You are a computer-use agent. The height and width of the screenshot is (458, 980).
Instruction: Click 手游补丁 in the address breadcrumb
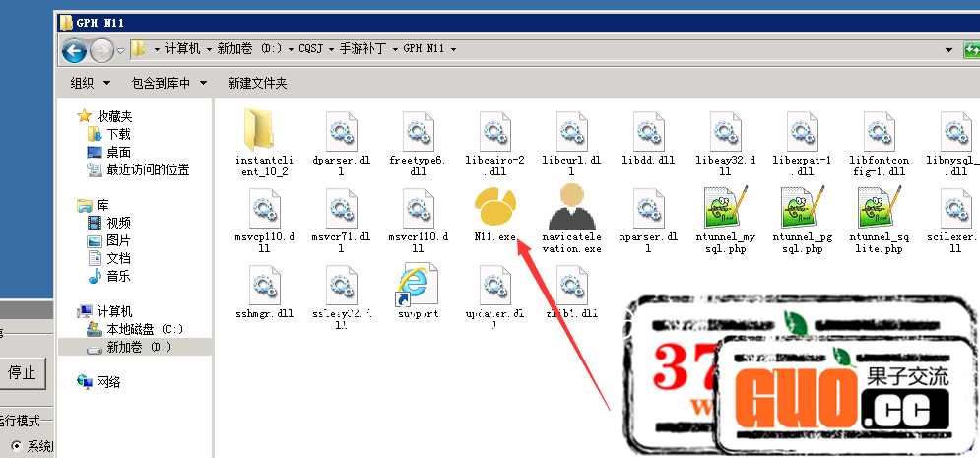click(366, 49)
